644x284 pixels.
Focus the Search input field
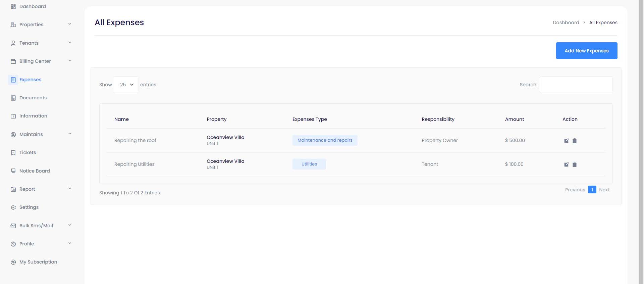point(576,85)
